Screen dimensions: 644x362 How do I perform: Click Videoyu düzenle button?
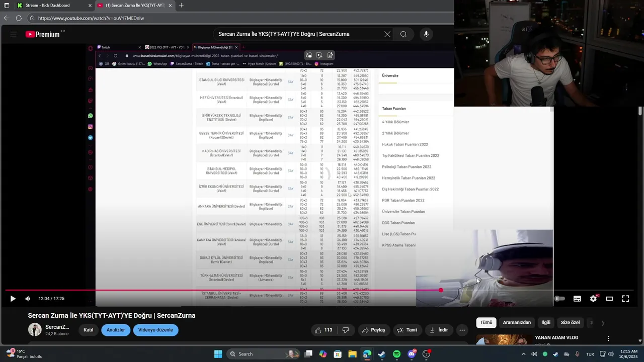point(155,330)
